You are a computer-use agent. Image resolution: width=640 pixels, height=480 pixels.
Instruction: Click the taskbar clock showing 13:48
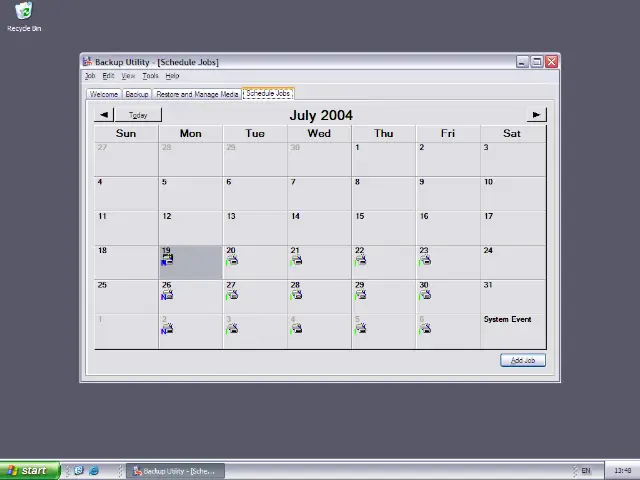(623, 471)
